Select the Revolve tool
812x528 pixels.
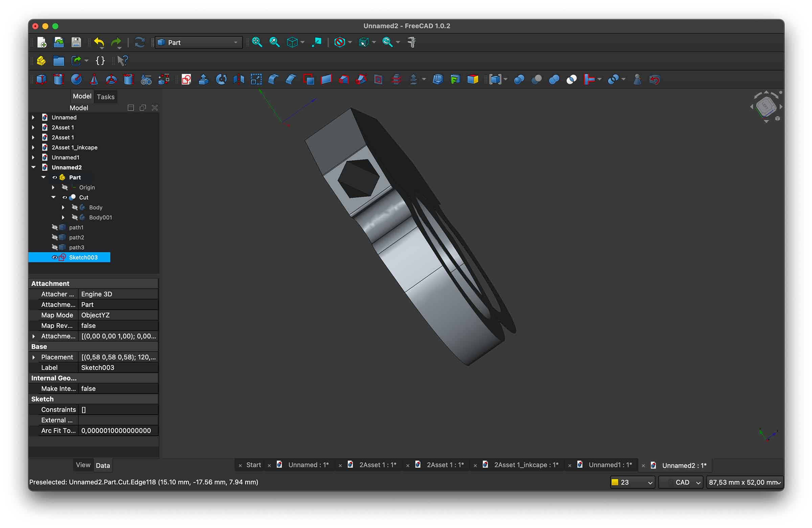click(x=221, y=80)
